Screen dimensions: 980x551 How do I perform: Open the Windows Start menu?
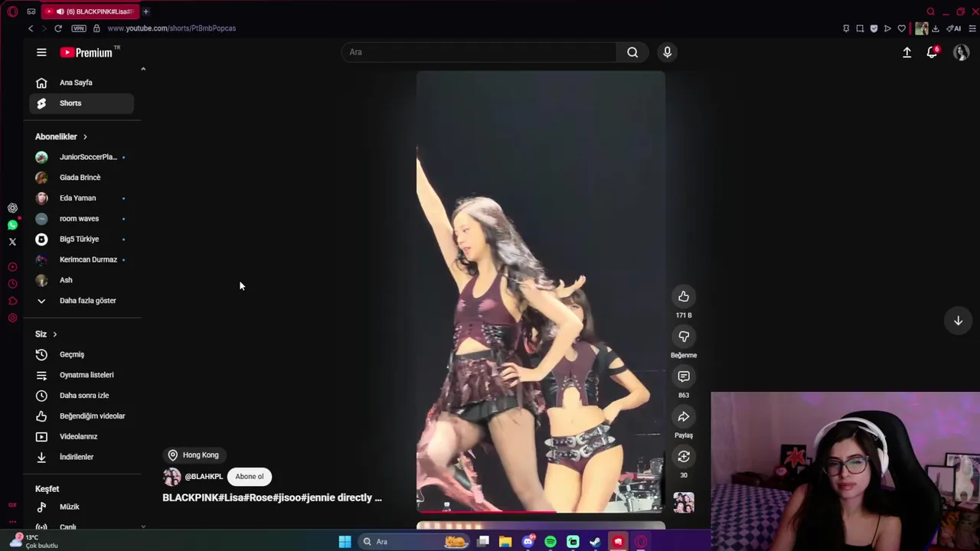click(345, 542)
